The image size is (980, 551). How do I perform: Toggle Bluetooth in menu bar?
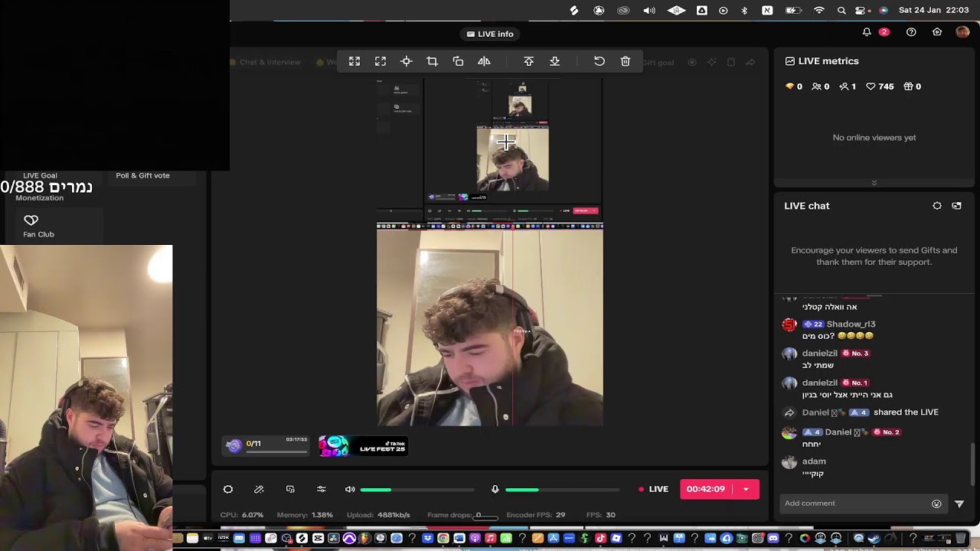click(x=744, y=10)
